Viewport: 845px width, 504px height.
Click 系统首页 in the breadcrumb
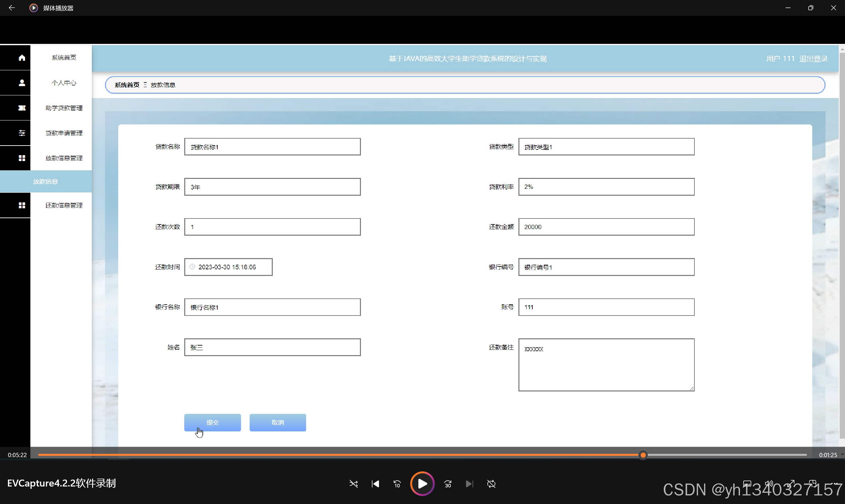[x=127, y=85]
